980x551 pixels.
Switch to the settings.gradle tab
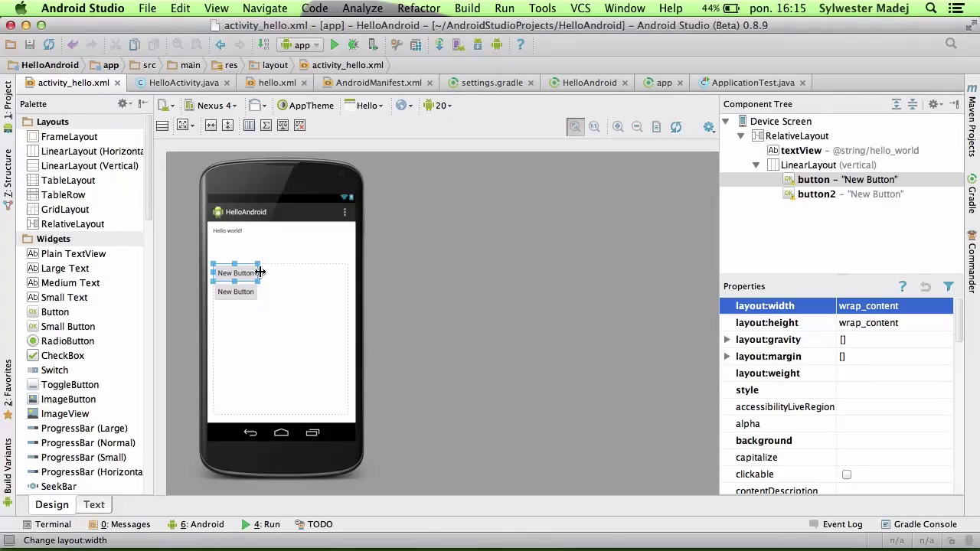[x=492, y=83]
